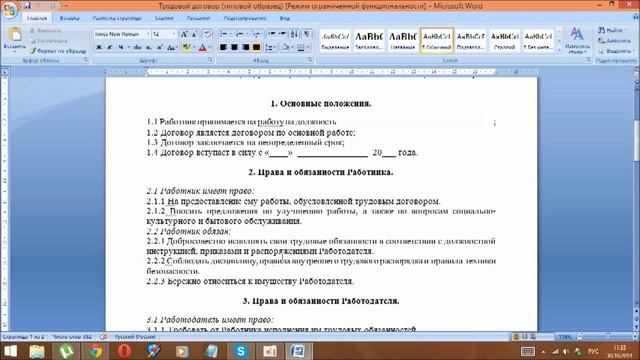Open the Aa change case menu
The height and width of the screenshot is (360, 640).
[x=172, y=48]
